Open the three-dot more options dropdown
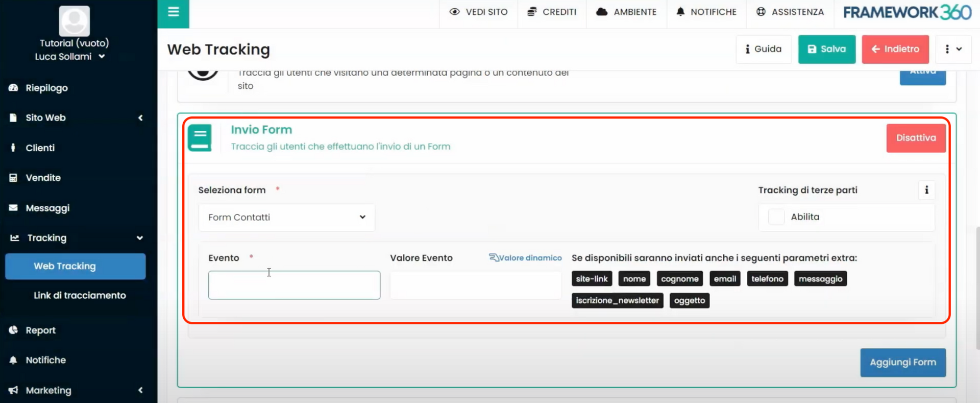 952,49
